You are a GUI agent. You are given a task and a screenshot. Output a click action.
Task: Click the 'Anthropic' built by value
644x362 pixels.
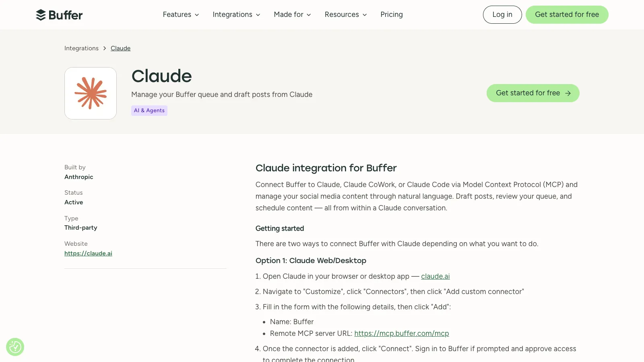pyautogui.click(x=78, y=177)
